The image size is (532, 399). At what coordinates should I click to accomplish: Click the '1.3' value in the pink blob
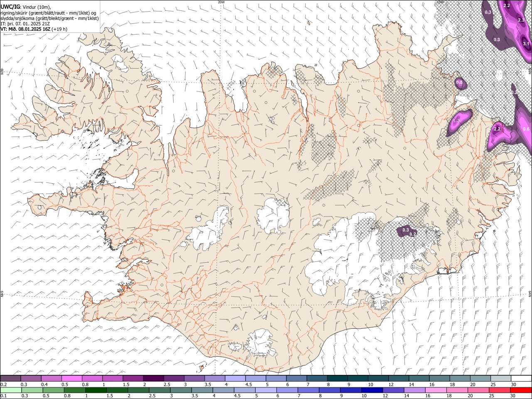pyautogui.click(x=456, y=121)
